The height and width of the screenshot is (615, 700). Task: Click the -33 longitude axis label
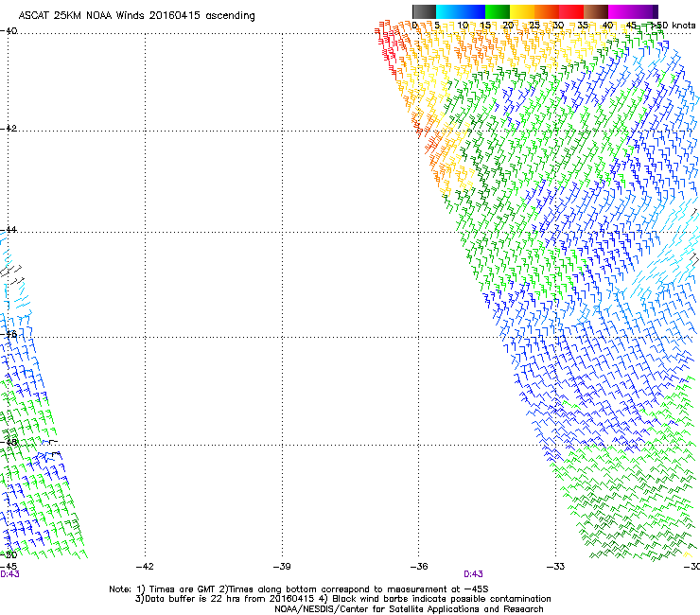(x=556, y=567)
